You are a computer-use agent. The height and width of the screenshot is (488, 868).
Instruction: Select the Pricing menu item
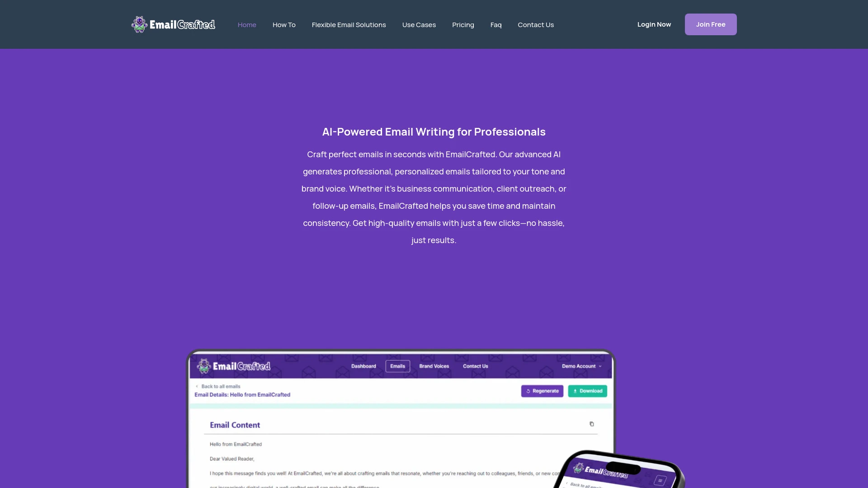pos(463,24)
